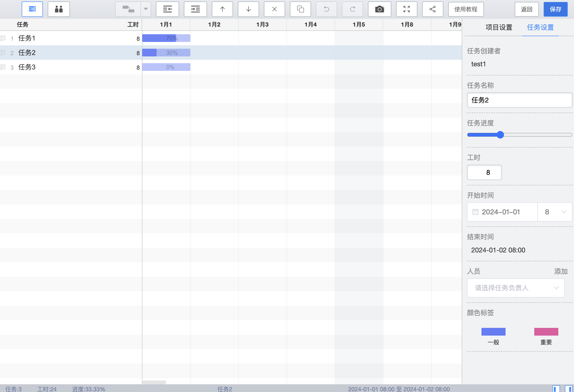This screenshot has height=392, width=574.
Task: Click the 任务 column header
Action: click(x=22, y=24)
